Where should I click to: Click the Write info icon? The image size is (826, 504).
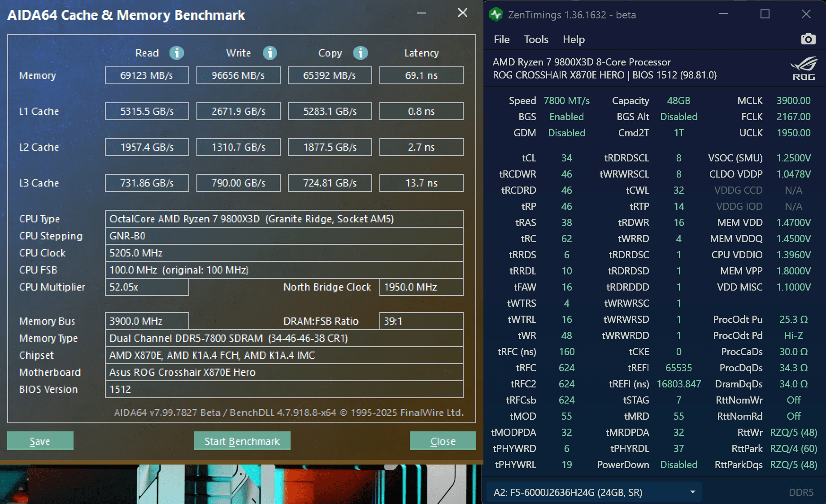[270, 53]
